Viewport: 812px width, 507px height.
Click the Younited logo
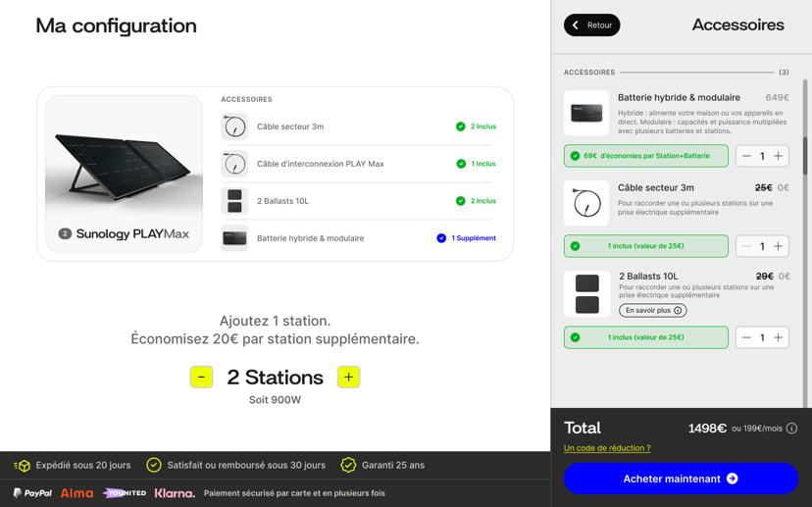[125, 493]
